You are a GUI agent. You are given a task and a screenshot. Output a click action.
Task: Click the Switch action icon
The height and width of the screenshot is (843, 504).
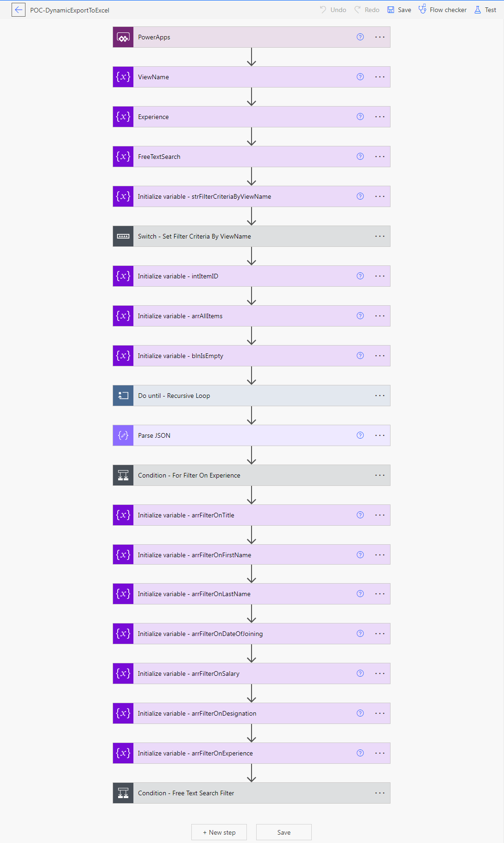click(123, 236)
